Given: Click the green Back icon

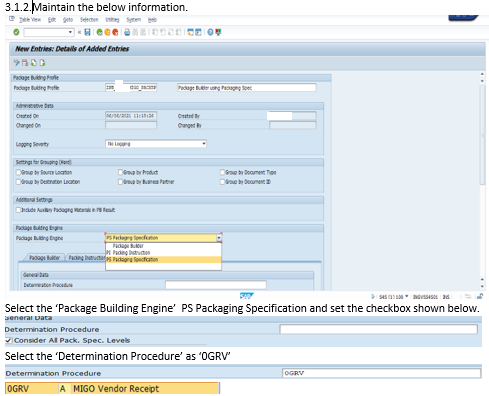Looking at the screenshot, I should tap(99, 32).
